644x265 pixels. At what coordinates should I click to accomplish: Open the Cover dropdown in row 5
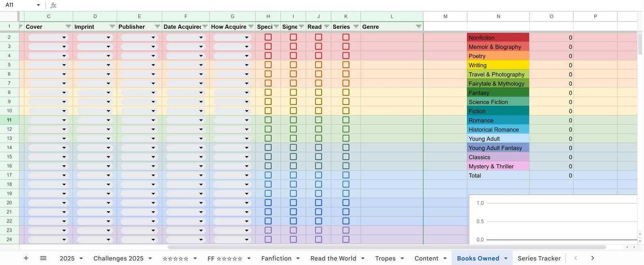click(x=48, y=65)
